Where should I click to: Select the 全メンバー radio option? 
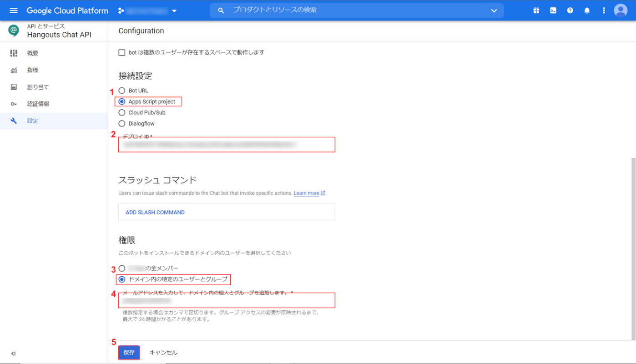(121, 268)
